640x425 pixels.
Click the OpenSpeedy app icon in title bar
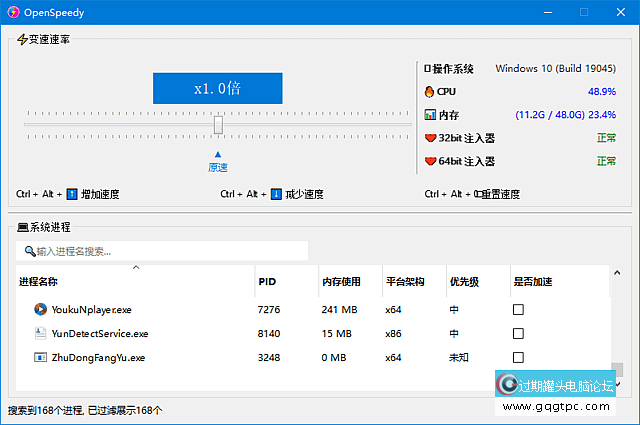click(16, 12)
